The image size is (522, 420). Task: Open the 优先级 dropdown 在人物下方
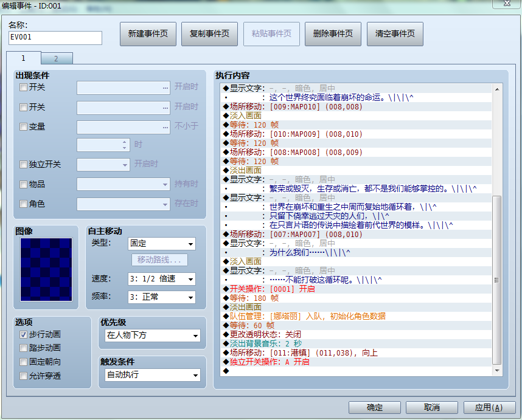(x=153, y=336)
